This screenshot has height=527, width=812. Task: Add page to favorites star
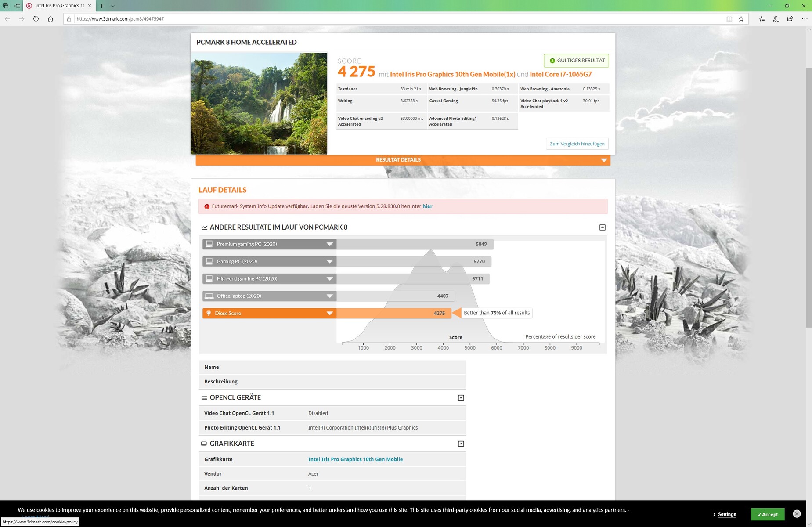[x=741, y=19]
